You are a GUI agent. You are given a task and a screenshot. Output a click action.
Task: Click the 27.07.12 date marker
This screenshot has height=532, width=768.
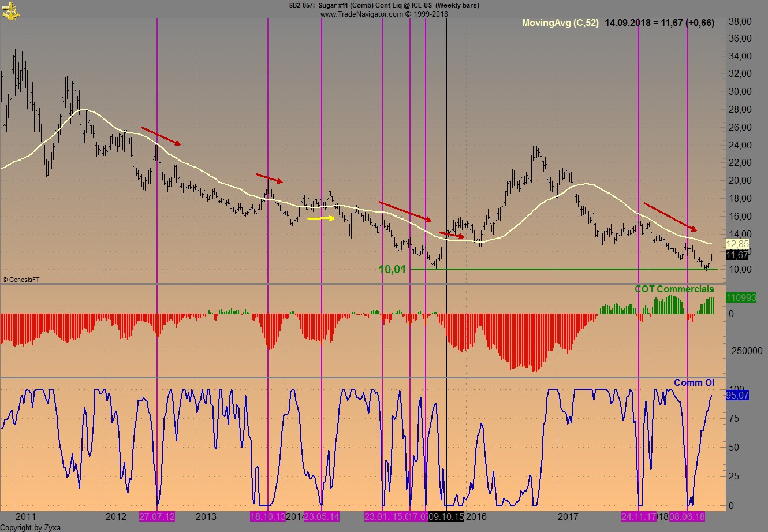[157, 516]
